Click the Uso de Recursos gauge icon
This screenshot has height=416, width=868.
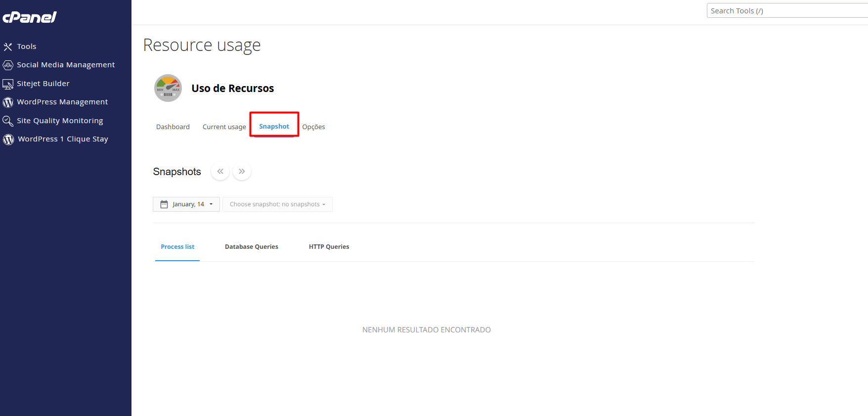point(168,88)
